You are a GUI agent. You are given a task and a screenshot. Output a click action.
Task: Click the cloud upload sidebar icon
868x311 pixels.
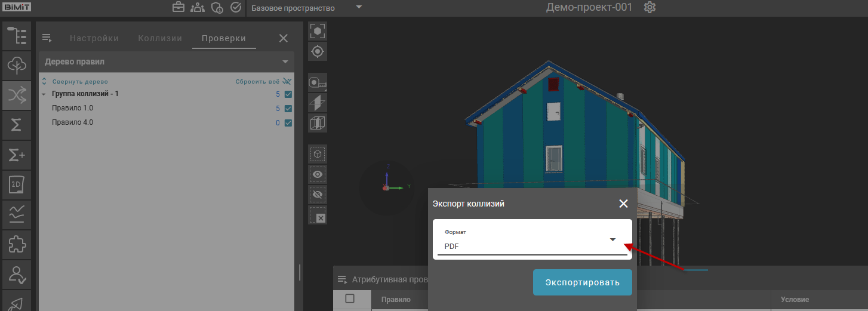[17, 65]
